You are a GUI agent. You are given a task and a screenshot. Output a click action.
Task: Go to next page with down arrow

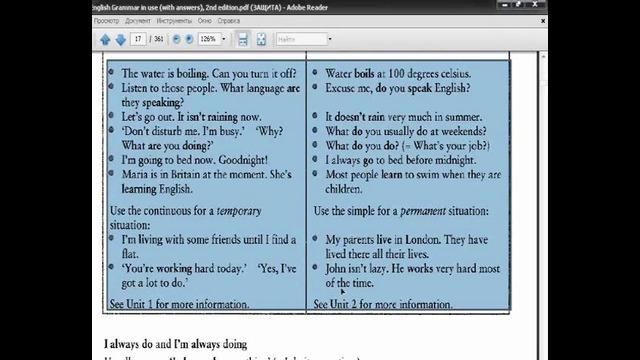pos(120,39)
